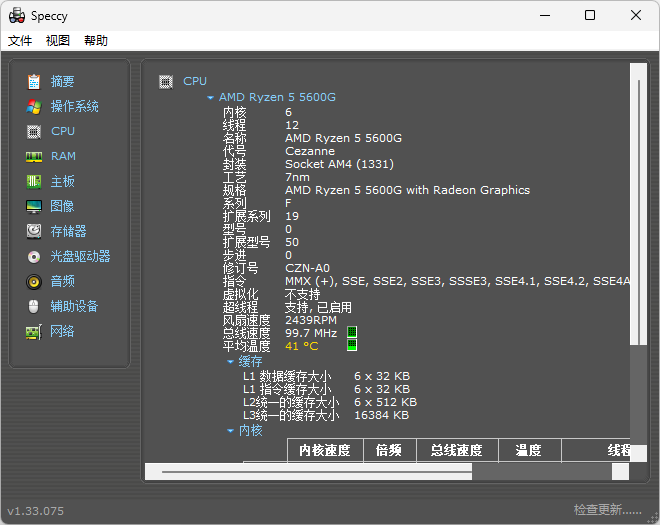The image size is (660, 525).
Task: Go to 图像 graphics section
Action: pos(62,206)
